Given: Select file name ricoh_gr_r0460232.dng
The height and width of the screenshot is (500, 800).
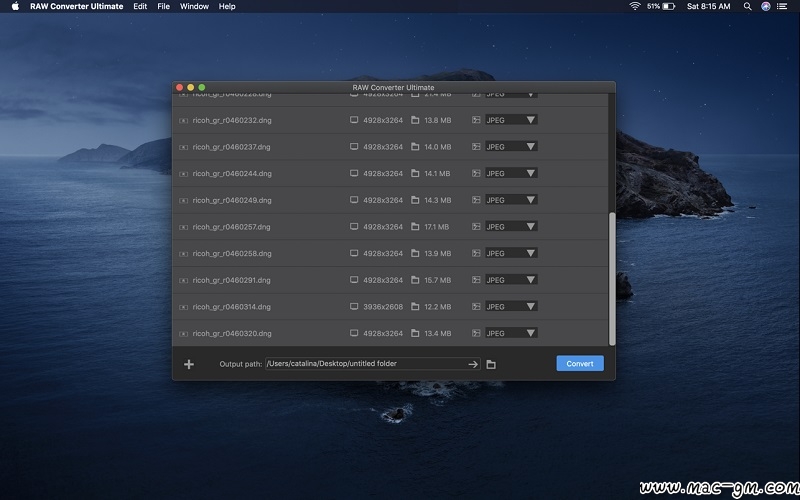Looking at the screenshot, I should pos(232,120).
